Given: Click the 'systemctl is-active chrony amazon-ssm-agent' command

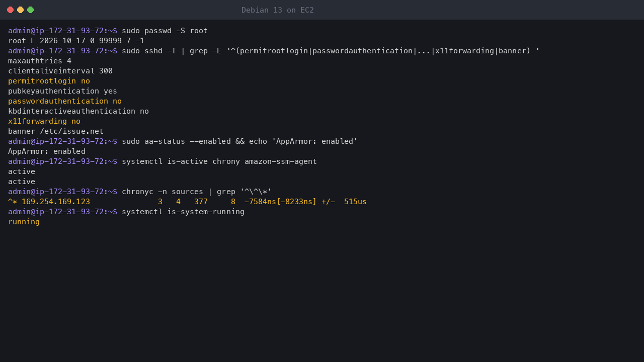Looking at the screenshot, I should (219, 161).
